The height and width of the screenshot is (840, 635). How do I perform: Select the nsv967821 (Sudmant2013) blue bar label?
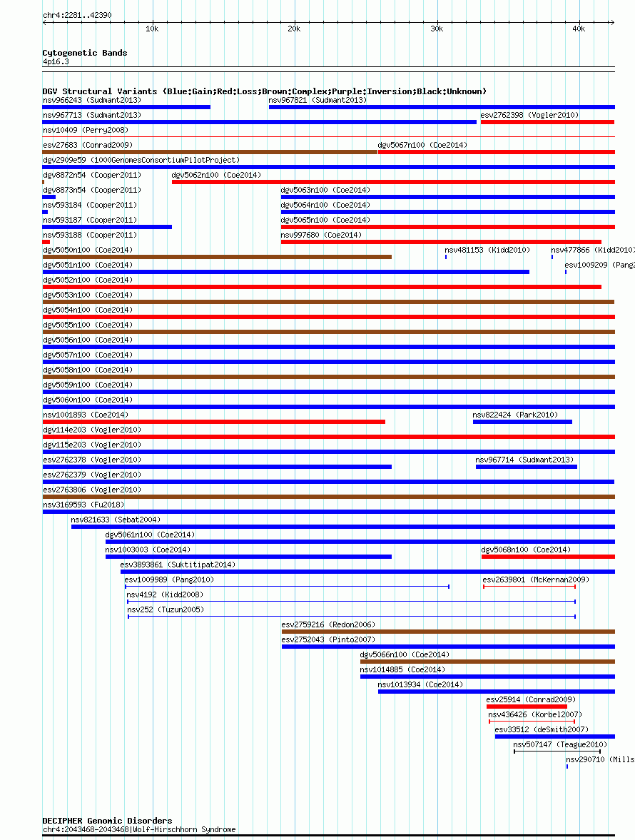pyautogui.click(x=317, y=100)
